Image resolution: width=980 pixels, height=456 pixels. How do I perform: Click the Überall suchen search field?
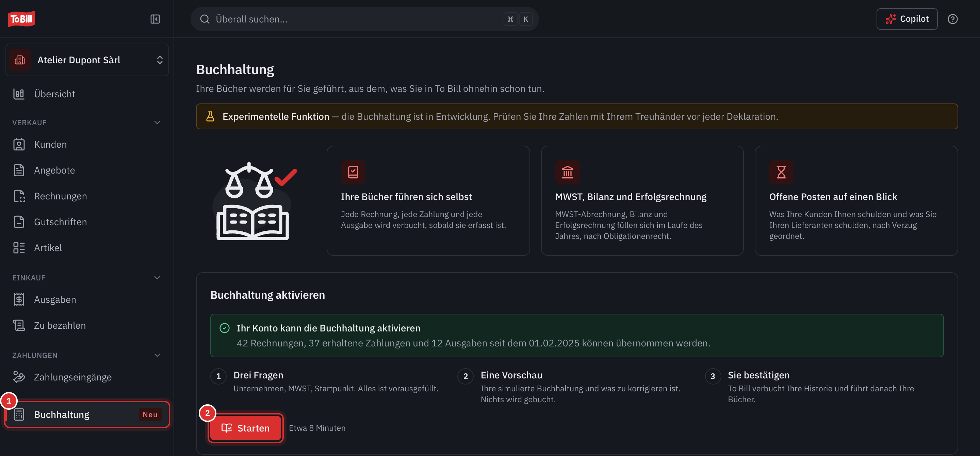click(x=364, y=19)
